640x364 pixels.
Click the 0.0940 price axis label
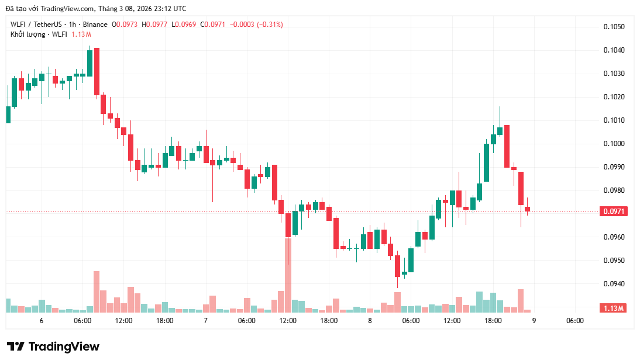coord(614,284)
